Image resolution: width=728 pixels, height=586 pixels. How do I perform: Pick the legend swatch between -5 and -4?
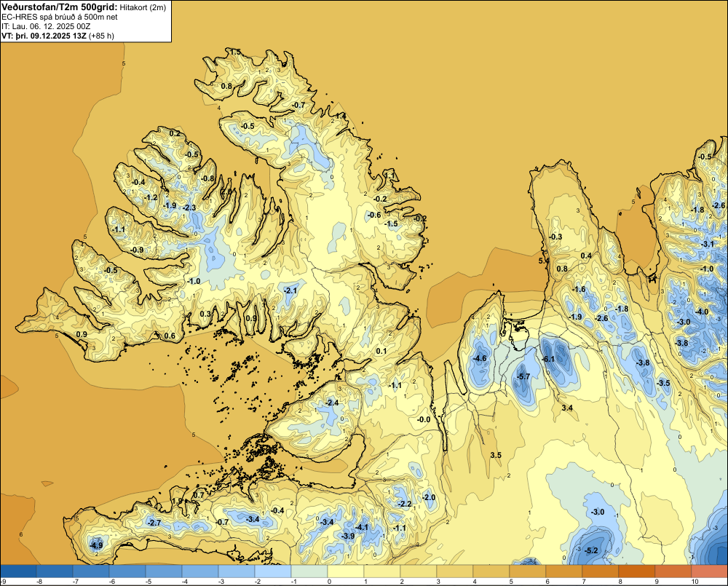click(x=164, y=571)
